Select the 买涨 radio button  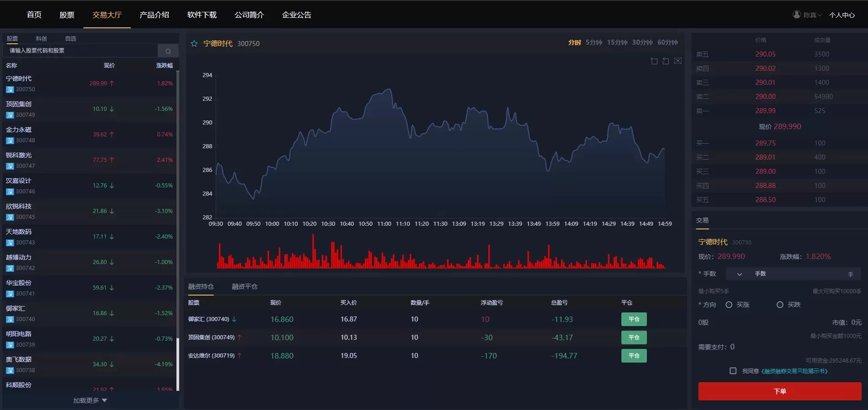pyautogui.click(x=729, y=305)
